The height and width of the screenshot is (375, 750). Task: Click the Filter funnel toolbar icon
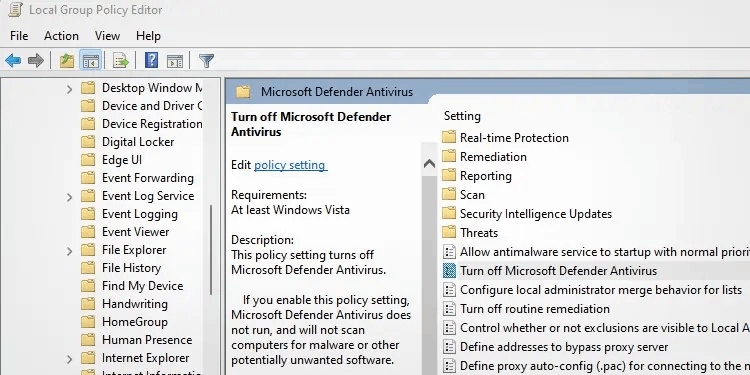pyautogui.click(x=206, y=61)
